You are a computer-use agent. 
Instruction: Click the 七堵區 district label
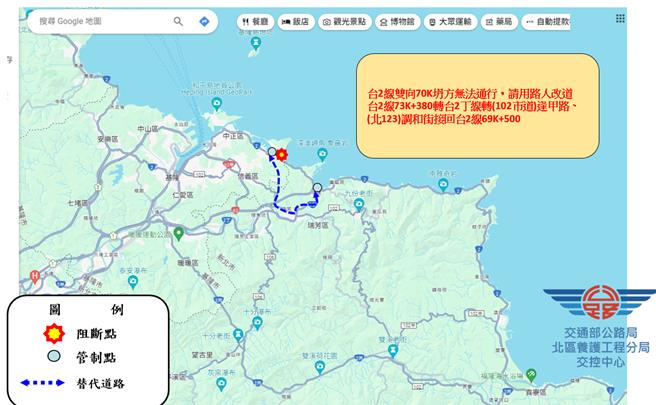[x=78, y=203]
